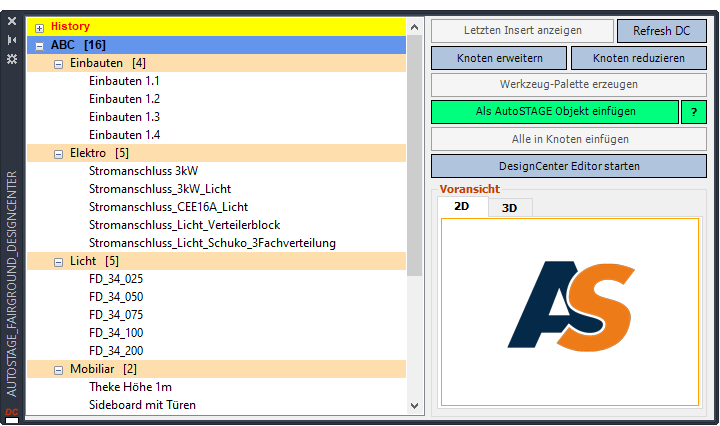Select FD_34_075 light entry
720x426 pixels.
point(116,314)
